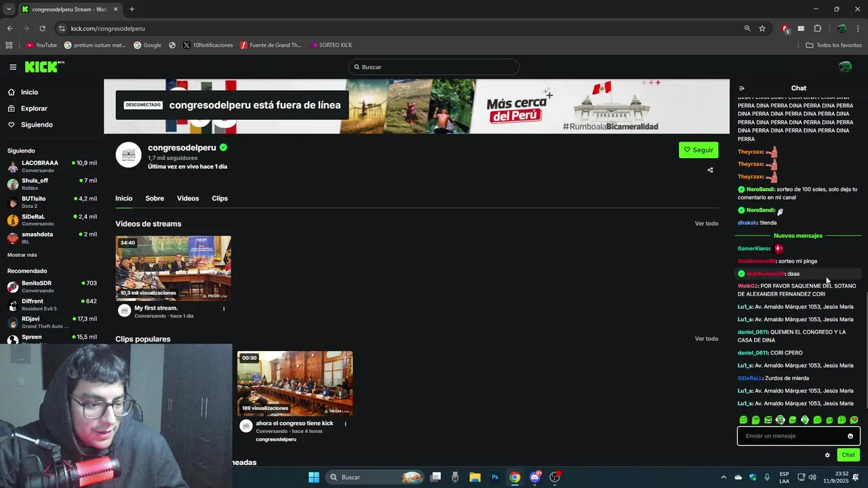Open the Kick hamburger sidebar menu
868x488 pixels.
(13, 67)
